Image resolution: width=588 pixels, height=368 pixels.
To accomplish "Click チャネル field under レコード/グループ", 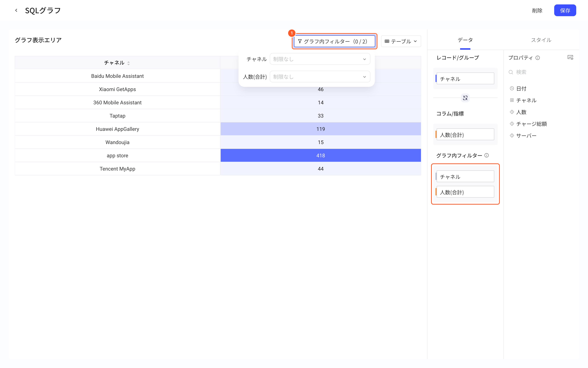I will coord(465,79).
